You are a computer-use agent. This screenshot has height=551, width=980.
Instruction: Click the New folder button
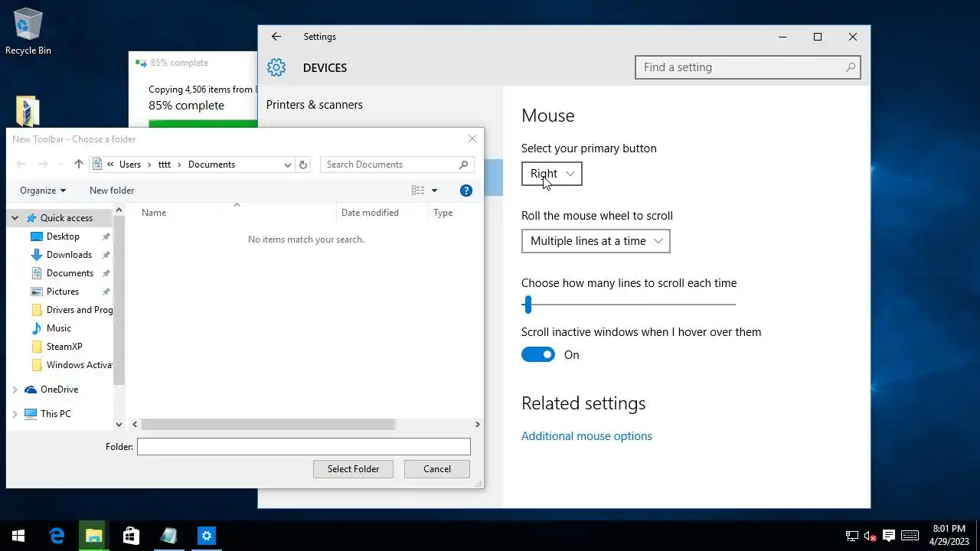coord(112,191)
